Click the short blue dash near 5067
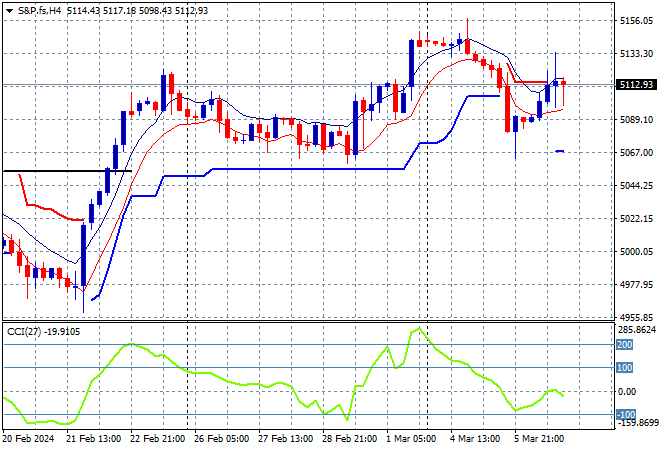This screenshot has height=450, width=660. tap(559, 151)
